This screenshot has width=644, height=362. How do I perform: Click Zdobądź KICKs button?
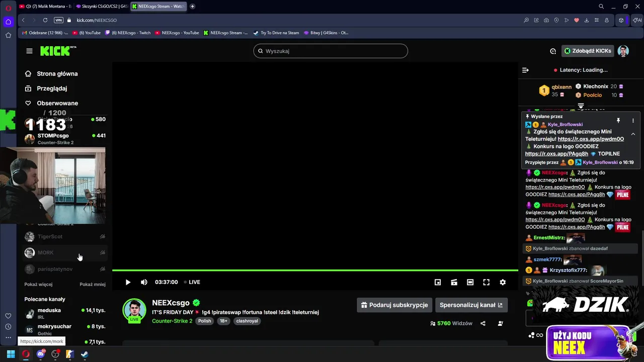pos(588,51)
